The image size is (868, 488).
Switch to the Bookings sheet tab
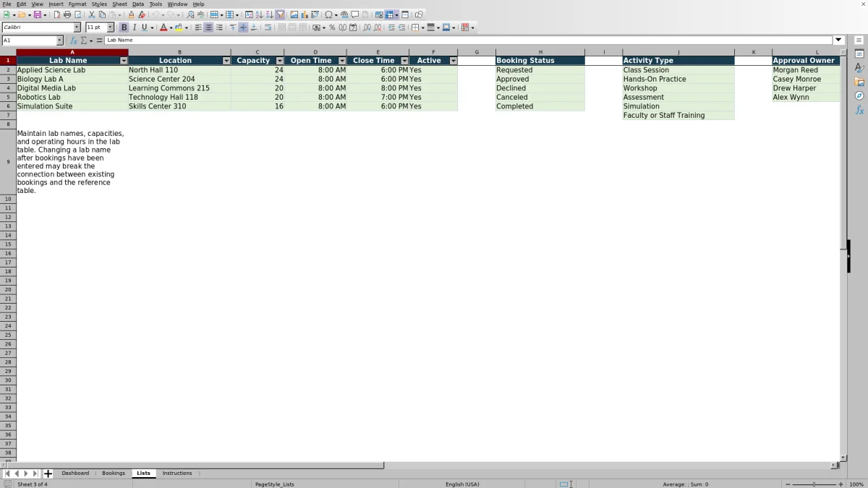pos(114,473)
